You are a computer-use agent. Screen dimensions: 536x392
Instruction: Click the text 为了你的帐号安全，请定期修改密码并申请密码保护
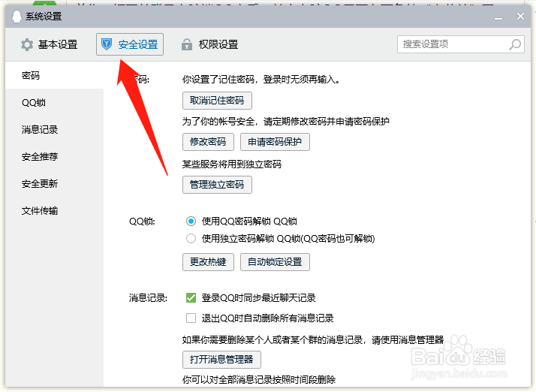point(286,122)
